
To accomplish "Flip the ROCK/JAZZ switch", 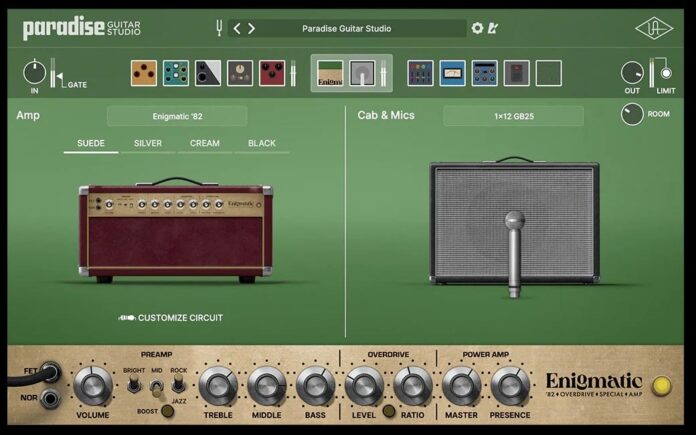I will pyautogui.click(x=178, y=383).
